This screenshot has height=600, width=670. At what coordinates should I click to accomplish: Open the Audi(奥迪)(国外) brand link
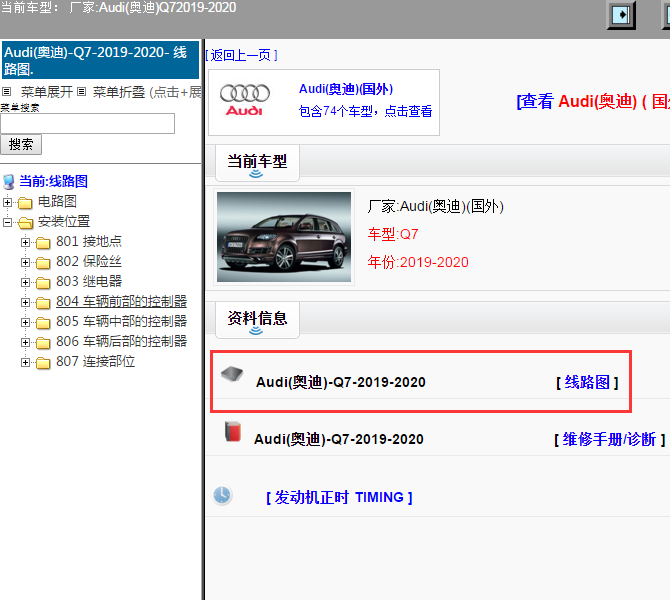[x=346, y=89]
